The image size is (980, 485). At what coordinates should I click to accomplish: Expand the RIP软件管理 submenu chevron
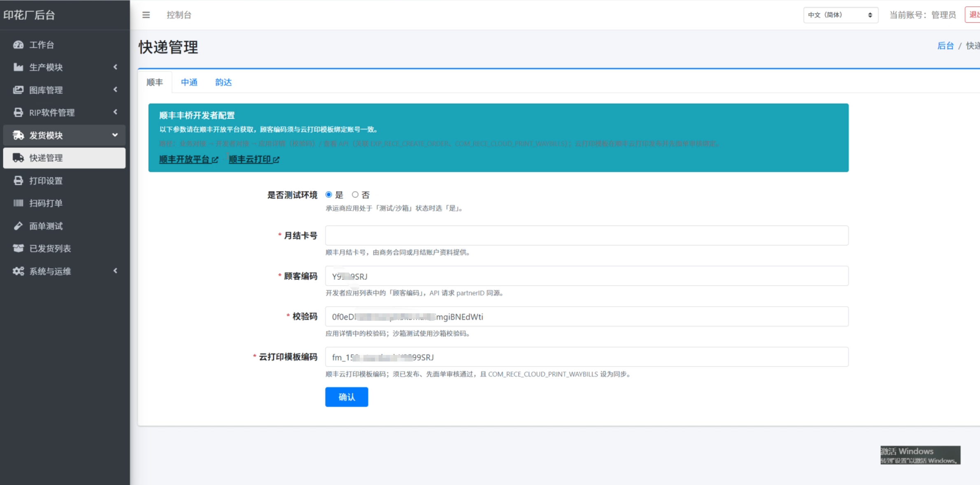115,112
